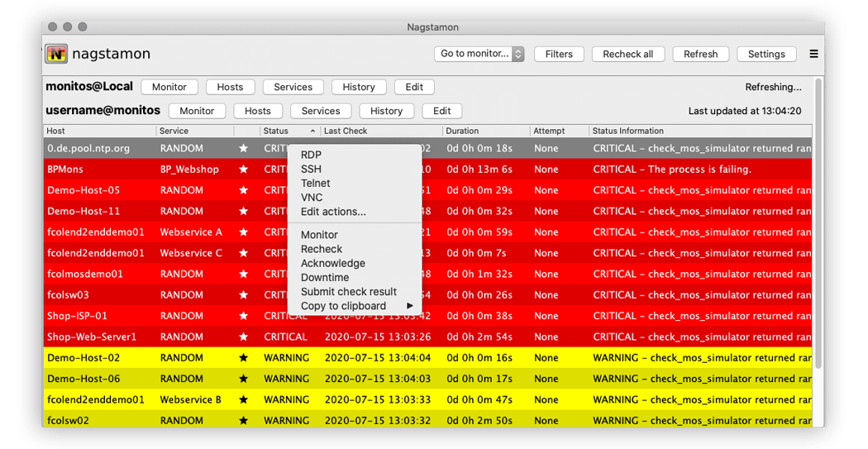
Task: Select Monitor in context menu
Action: 319,235
